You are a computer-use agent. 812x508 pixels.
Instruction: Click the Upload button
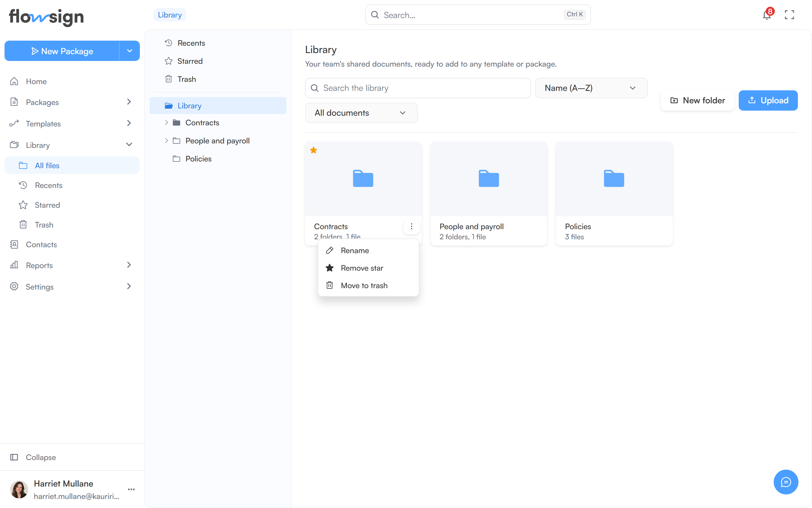tap(768, 100)
